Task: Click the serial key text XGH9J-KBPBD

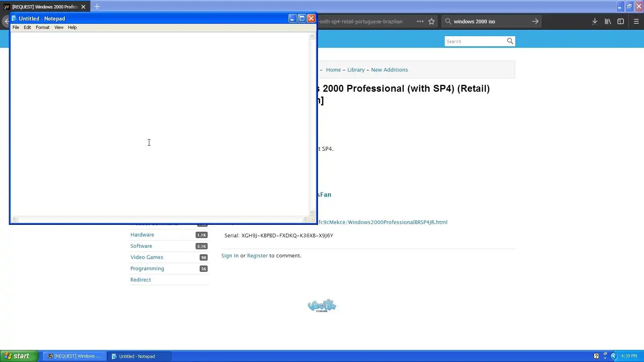Action: coord(287,235)
